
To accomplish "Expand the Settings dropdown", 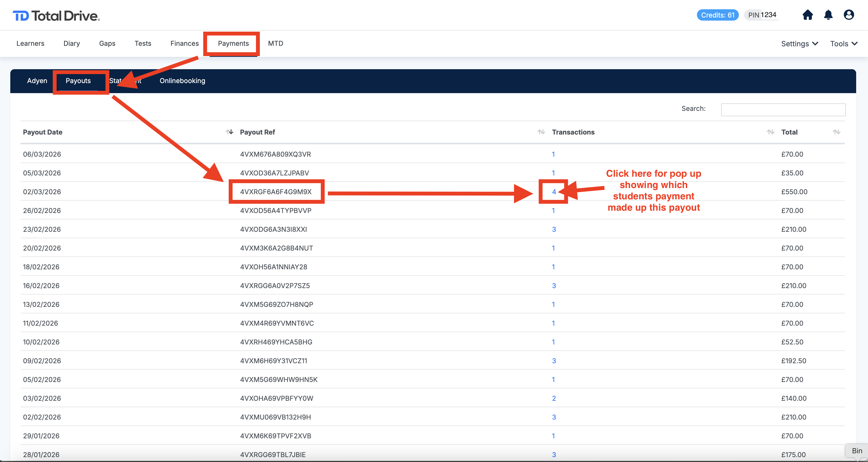I will tap(799, 44).
